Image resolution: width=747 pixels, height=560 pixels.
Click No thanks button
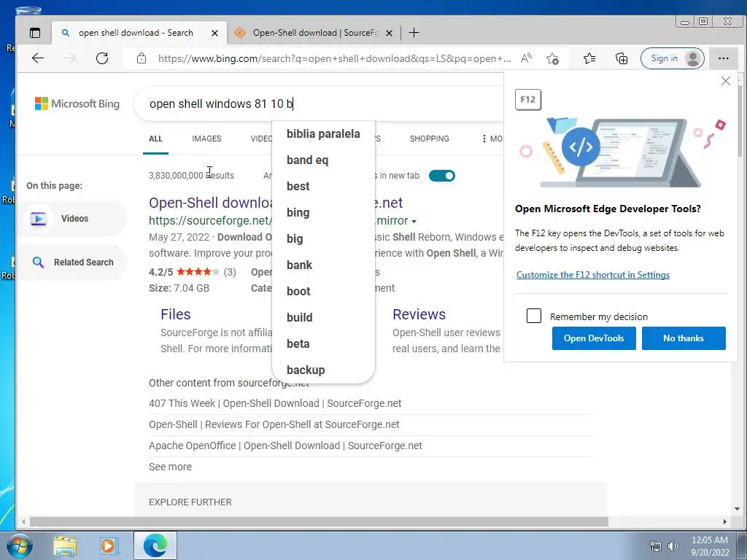tap(683, 338)
